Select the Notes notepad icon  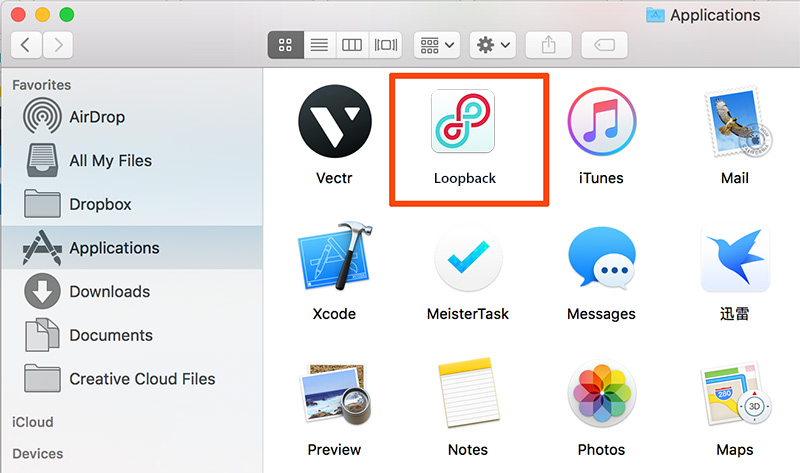click(x=468, y=392)
